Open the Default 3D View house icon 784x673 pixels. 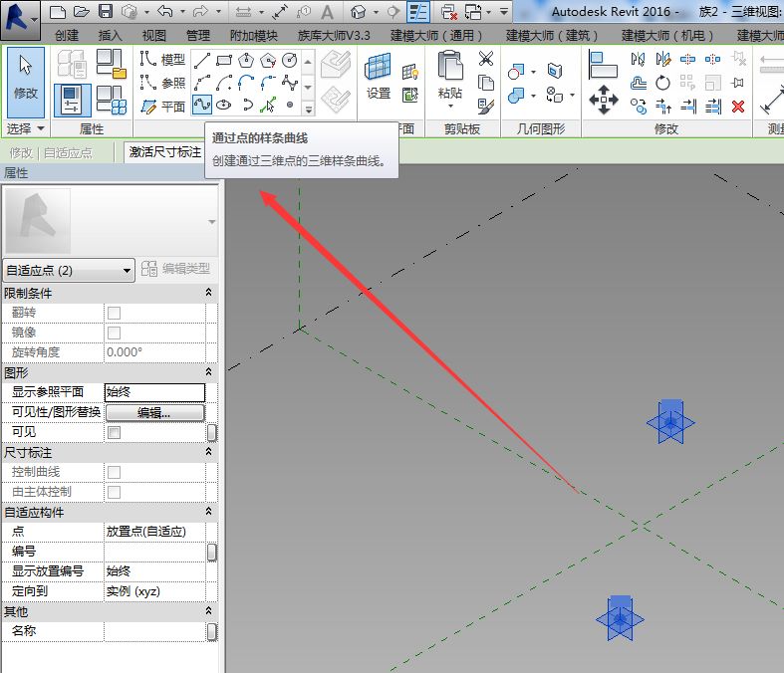[x=358, y=12]
